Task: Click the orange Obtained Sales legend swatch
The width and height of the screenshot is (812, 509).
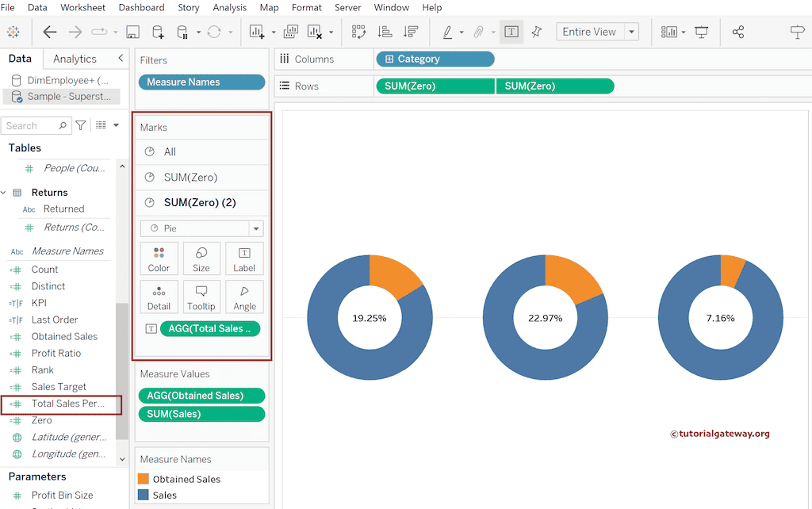Action: [x=144, y=479]
